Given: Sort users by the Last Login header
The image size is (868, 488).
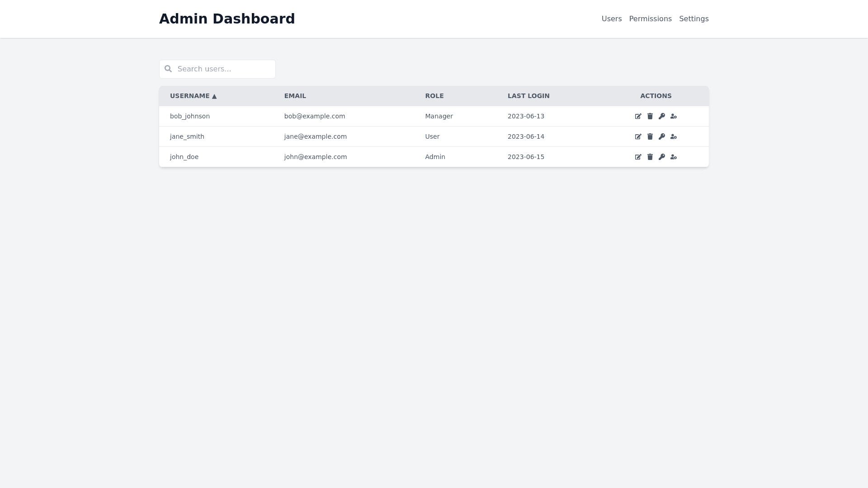Looking at the screenshot, I should click(x=528, y=96).
